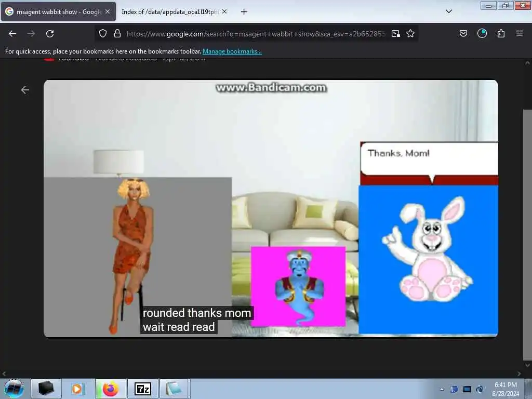
Task: Open the clock showing 6:41 PM
Action: 506,389
